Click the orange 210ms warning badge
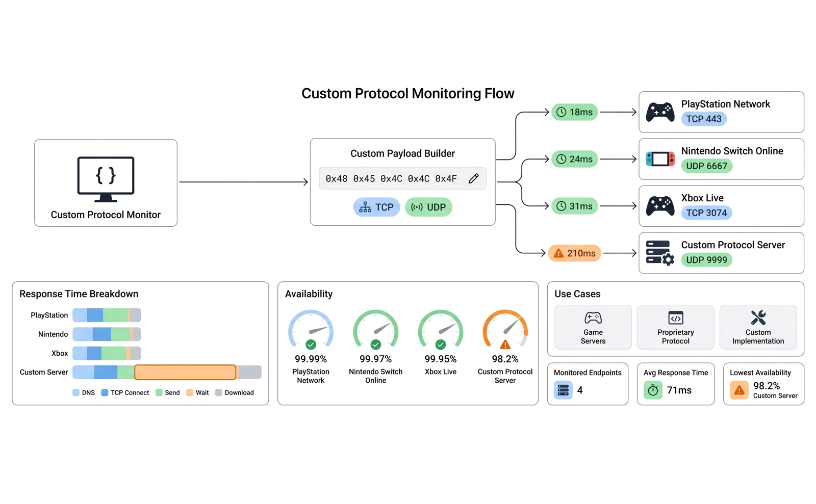The image size is (816, 504). [575, 253]
